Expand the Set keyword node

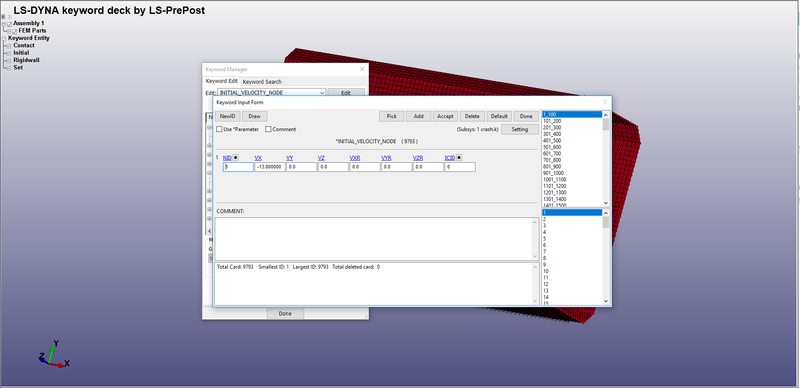[9, 68]
